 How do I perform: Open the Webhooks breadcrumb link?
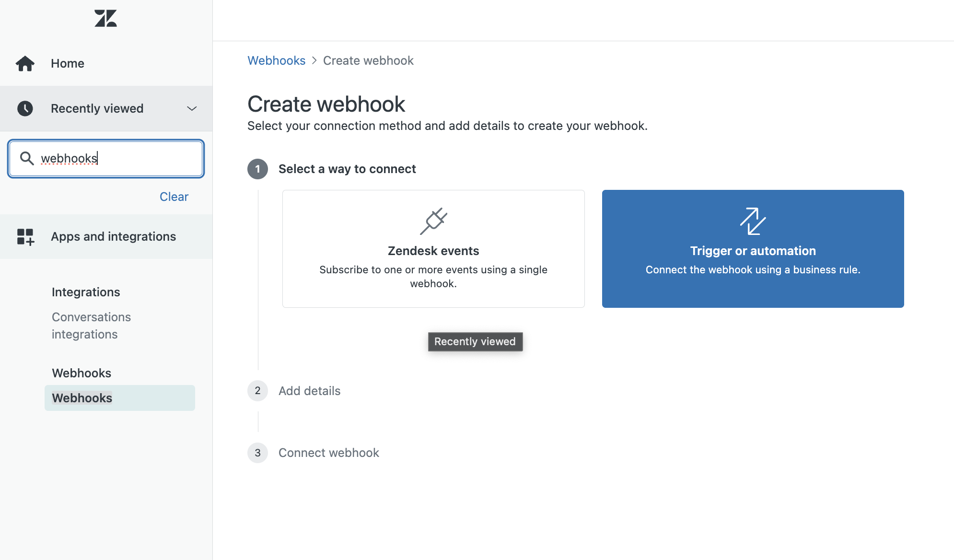click(276, 60)
